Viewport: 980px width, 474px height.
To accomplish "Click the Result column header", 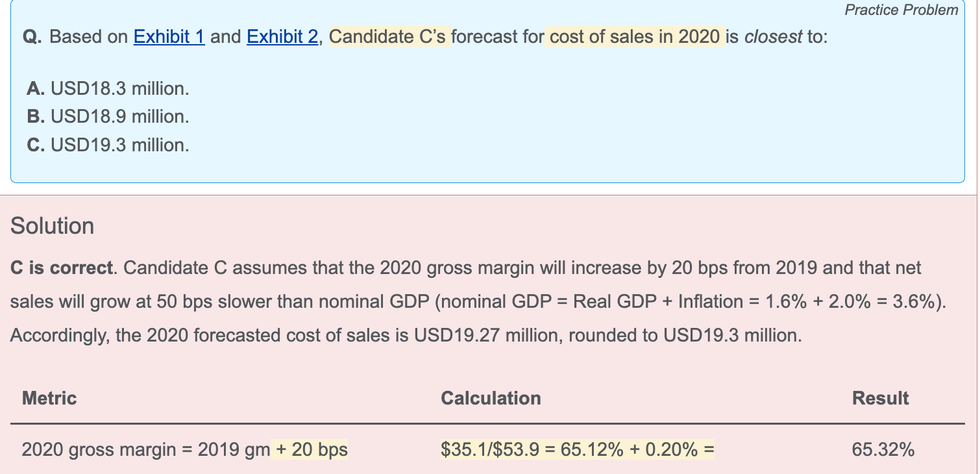I will 880,398.
